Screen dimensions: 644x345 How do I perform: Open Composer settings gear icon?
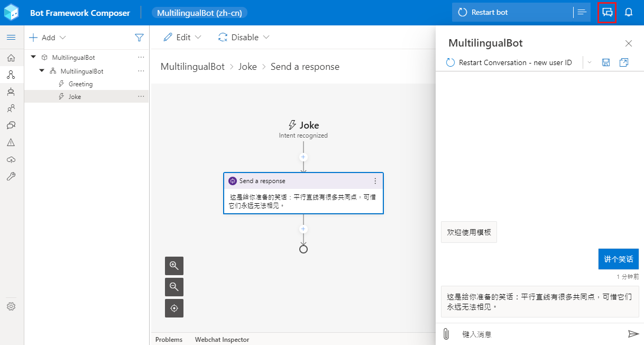tap(11, 306)
